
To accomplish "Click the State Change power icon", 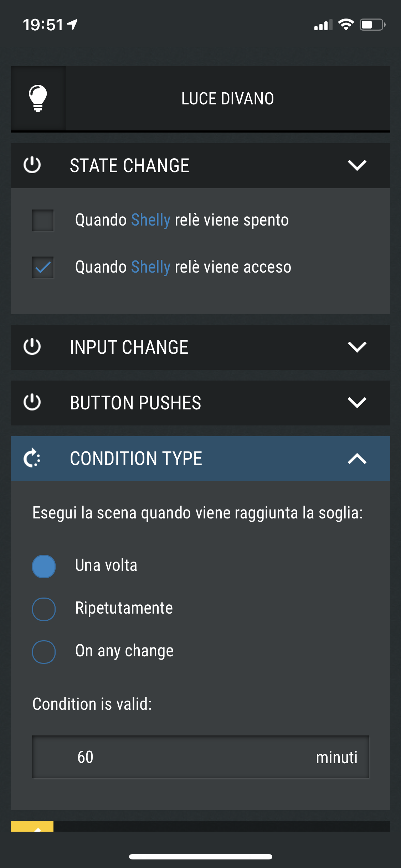I will click(x=32, y=165).
